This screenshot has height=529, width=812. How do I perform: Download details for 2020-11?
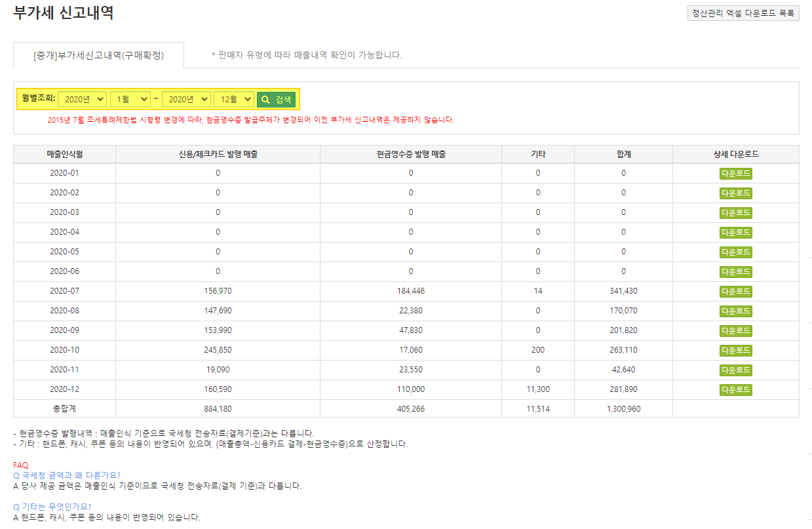click(x=735, y=370)
